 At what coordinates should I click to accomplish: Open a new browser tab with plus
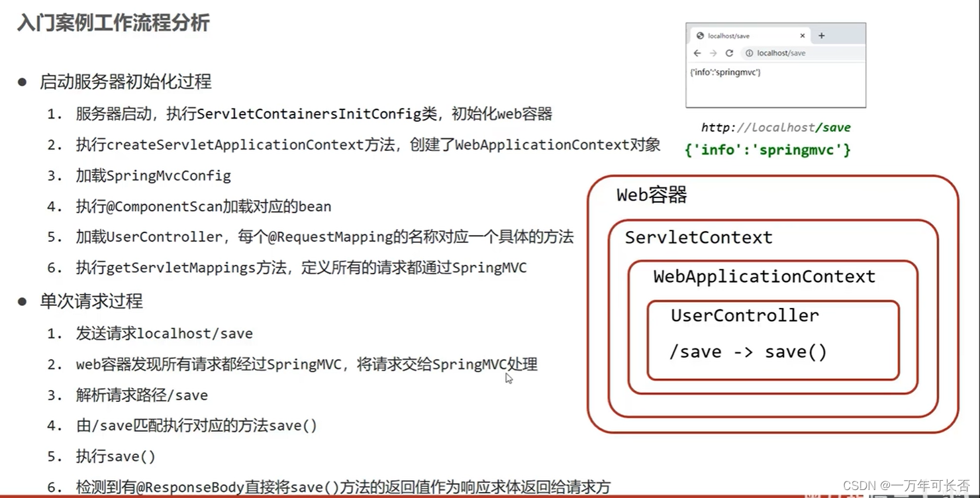pyautogui.click(x=822, y=36)
